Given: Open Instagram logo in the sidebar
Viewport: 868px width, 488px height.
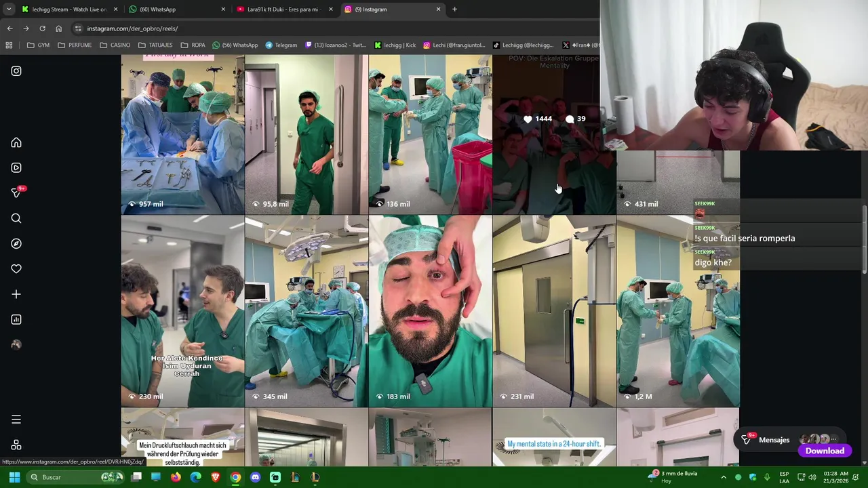Looking at the screenshot, I should (16, 70).
